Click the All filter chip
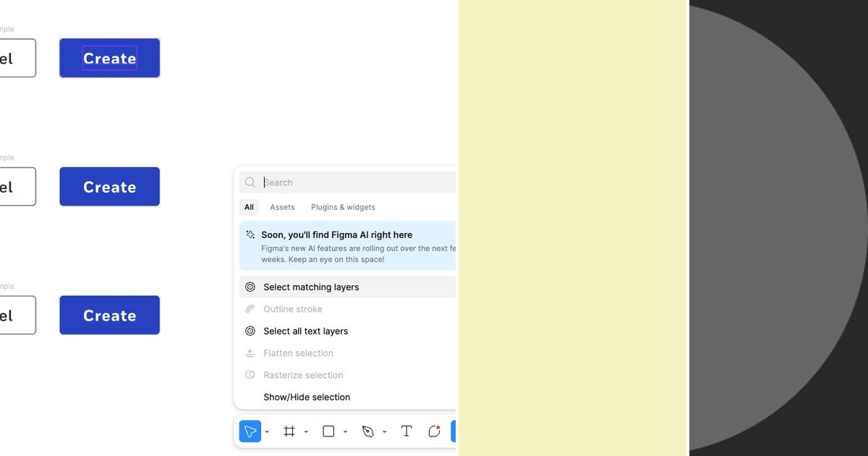The image size is (868, 456). [249, 207]
